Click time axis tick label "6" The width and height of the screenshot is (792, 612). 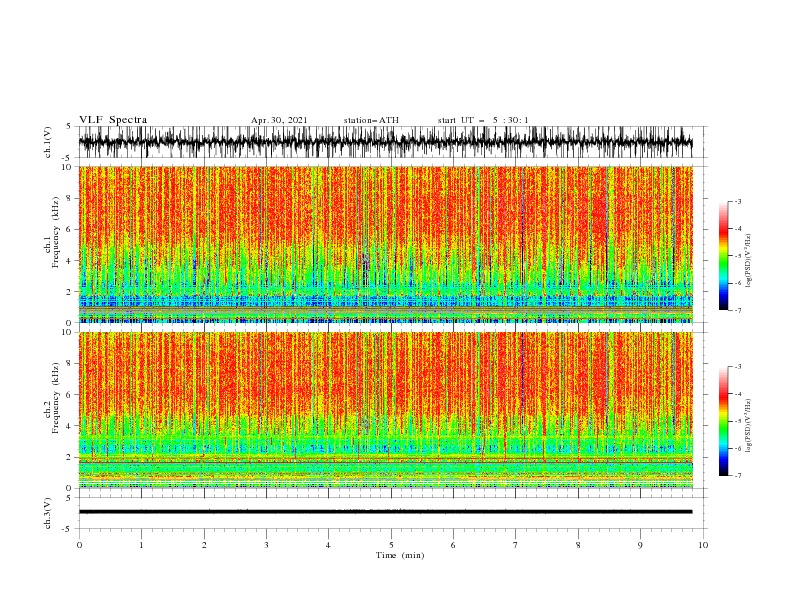click(453, 545)
